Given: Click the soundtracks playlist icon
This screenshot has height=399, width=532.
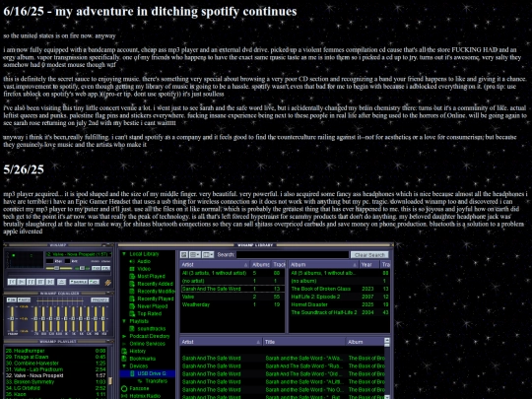Looking at the screenshot, I should (132, 328).
